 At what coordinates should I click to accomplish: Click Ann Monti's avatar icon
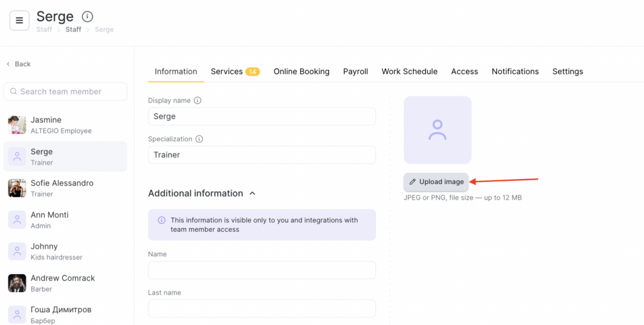17,220
